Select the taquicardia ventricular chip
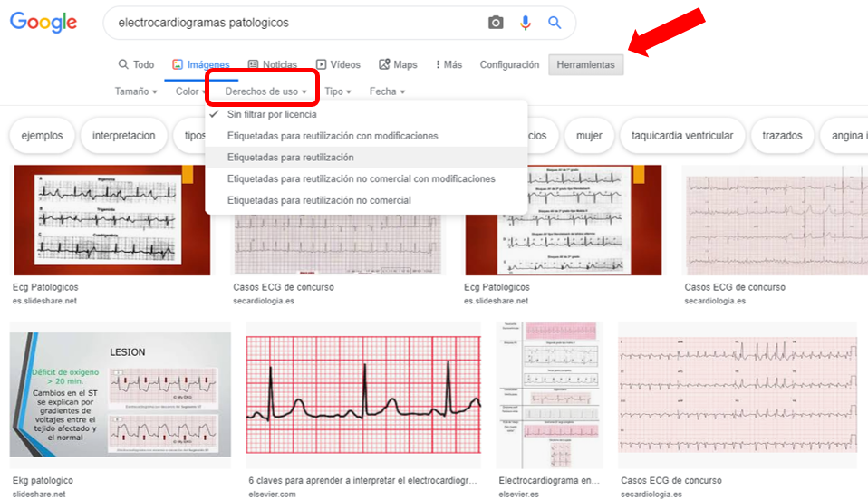 pyautogui.click(x=682, y=136)
